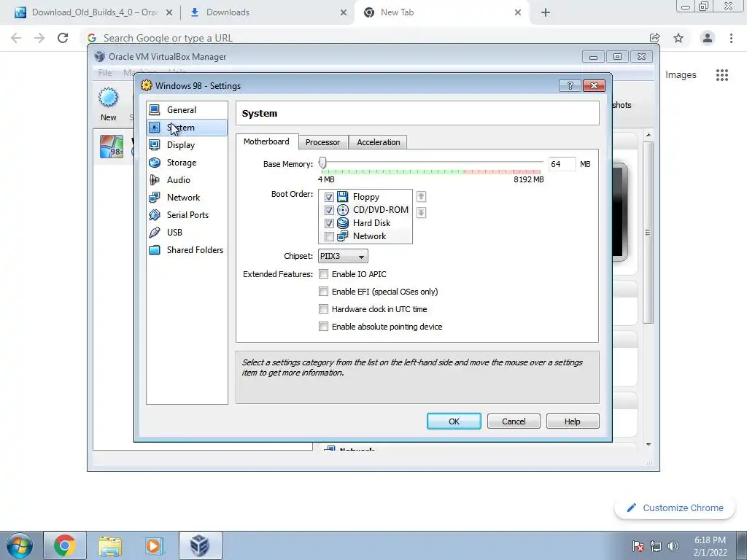Click the volume tray icon
This screenshot has width=747, height=560.
click(x=673, y=546)
